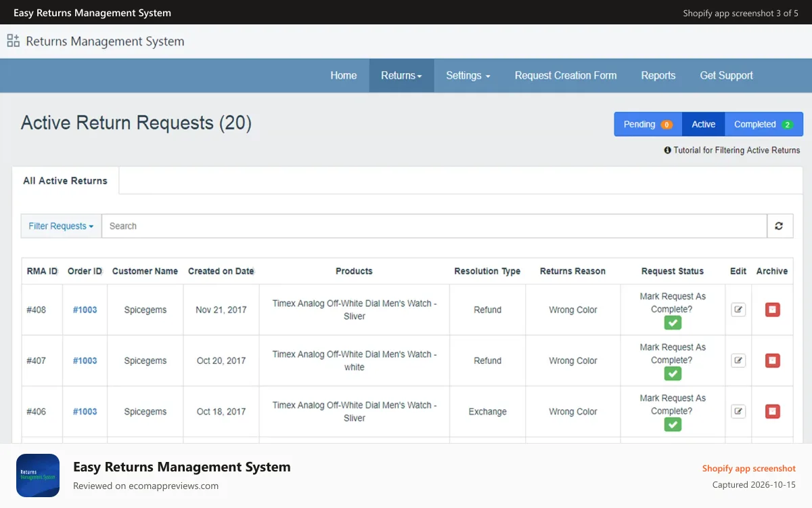
Task: Mark RMA #407 request as complete
Action: pos(673,374)
